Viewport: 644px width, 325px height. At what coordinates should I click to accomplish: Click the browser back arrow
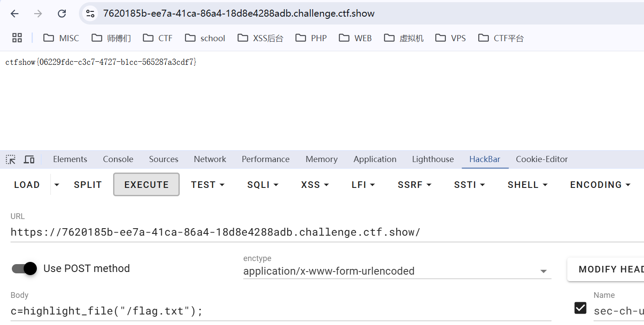(14, 14)
